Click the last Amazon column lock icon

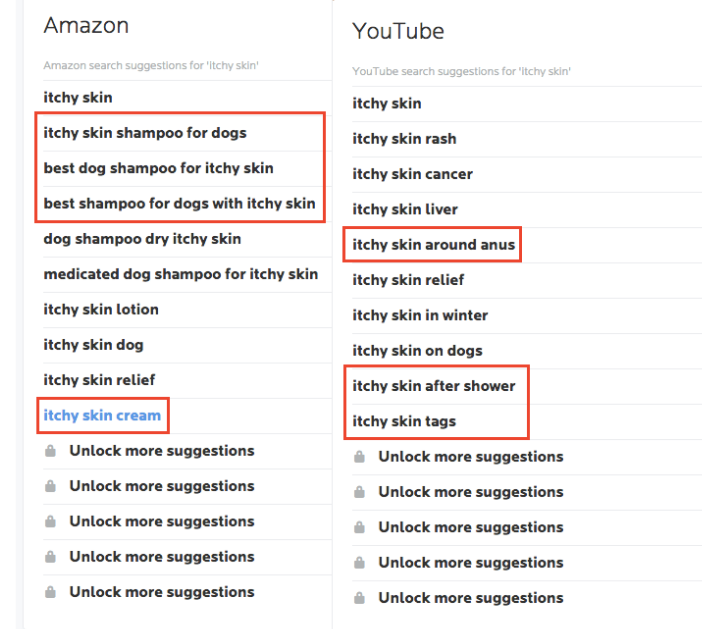click(x=51, y=592)
